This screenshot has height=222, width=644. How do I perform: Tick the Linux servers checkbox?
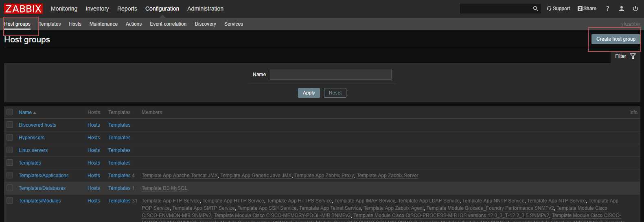[x=10, y=150]
